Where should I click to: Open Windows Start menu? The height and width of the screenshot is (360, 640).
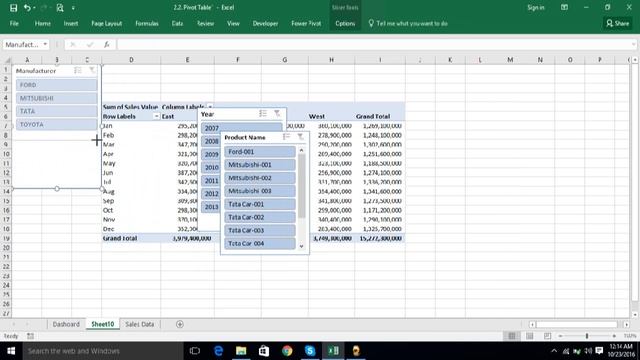point(11,351)
